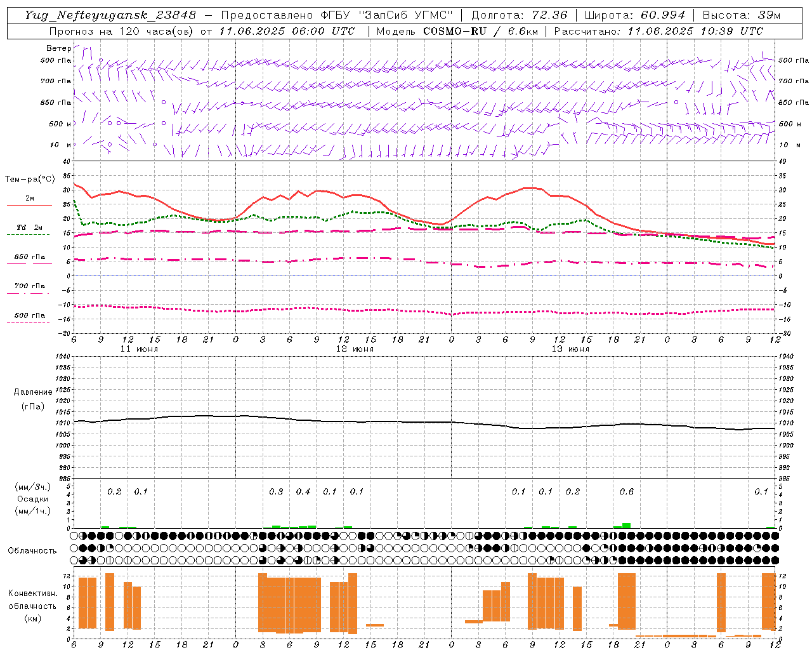
Task: Click the 0.4 precipitation value
Action: pyautogui.click(x=303, y=491)
